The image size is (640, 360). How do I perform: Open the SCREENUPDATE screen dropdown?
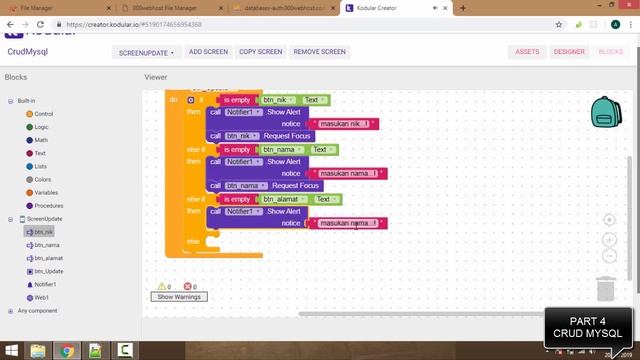(146, 53)
